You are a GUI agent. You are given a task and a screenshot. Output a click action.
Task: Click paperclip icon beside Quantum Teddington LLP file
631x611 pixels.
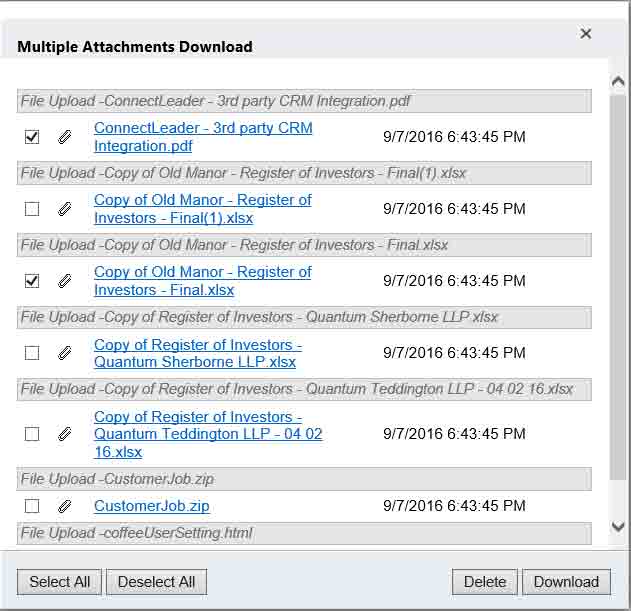pos(65,434)
